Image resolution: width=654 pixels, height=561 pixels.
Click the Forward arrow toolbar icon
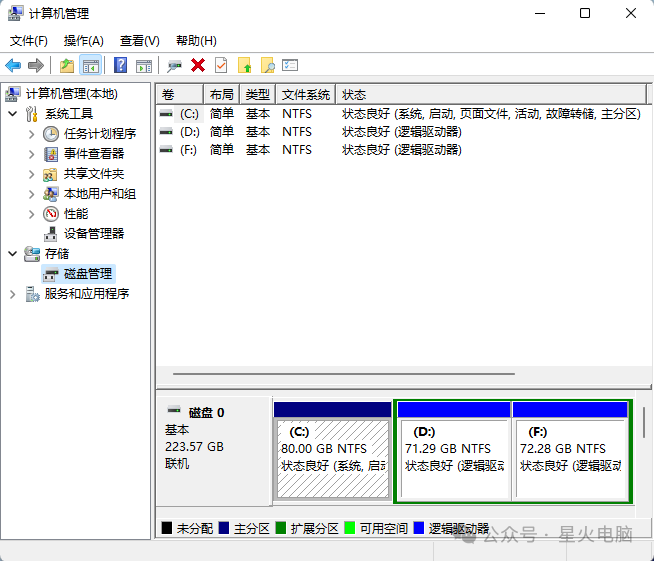36,65
